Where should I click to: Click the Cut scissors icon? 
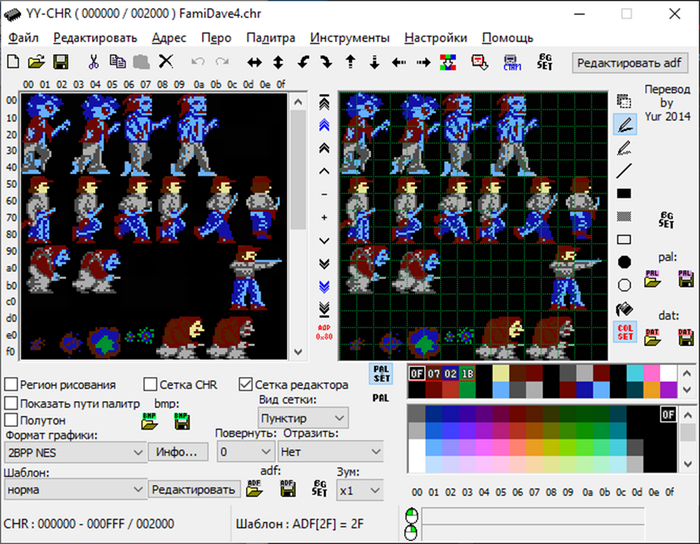[93, 62]
